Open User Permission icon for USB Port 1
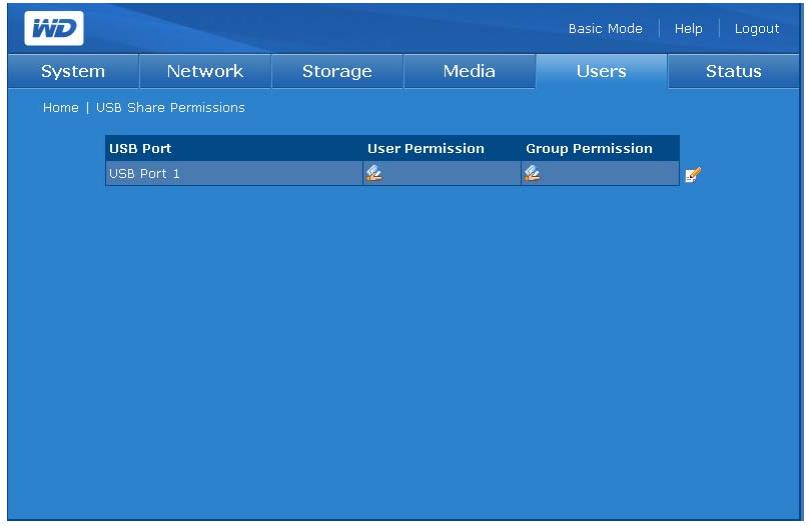 coord(374,173)
